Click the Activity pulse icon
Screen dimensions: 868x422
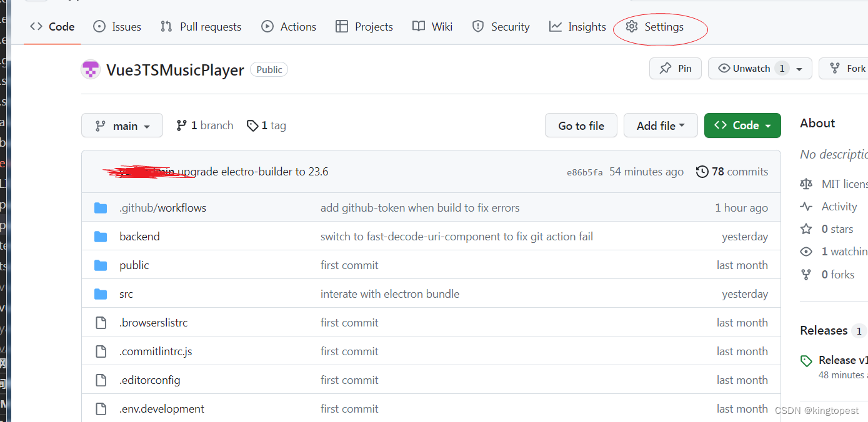806,207
